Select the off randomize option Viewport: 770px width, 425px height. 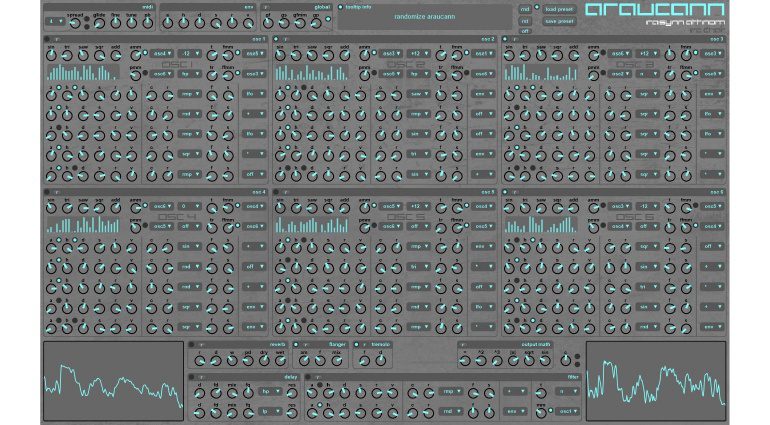pyautogui.click(x=525, y=29)
